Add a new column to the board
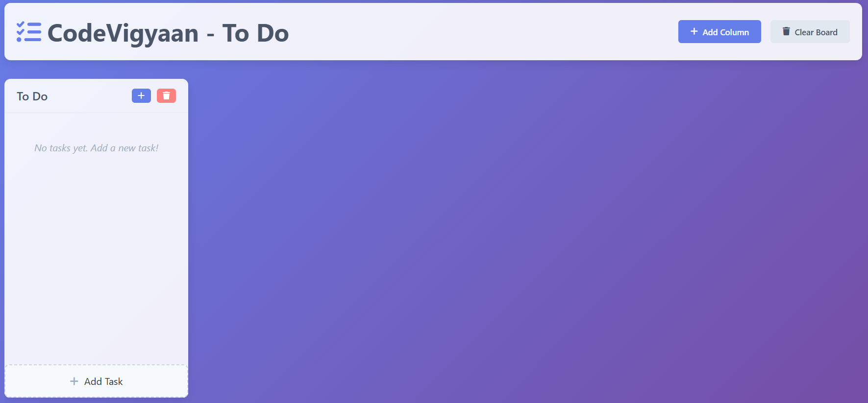Viewport: 868px width, 403px height. point(719,31)
